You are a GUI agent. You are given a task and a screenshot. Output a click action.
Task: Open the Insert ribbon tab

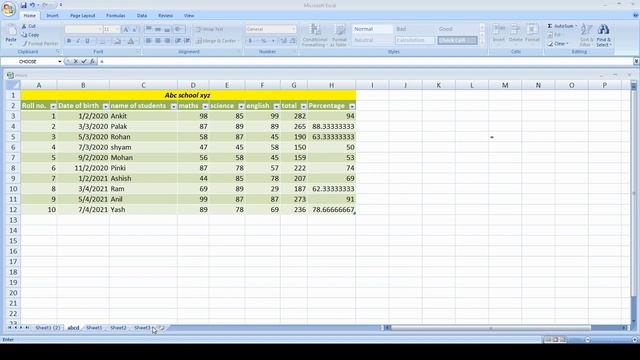click(x=52, y=16)
